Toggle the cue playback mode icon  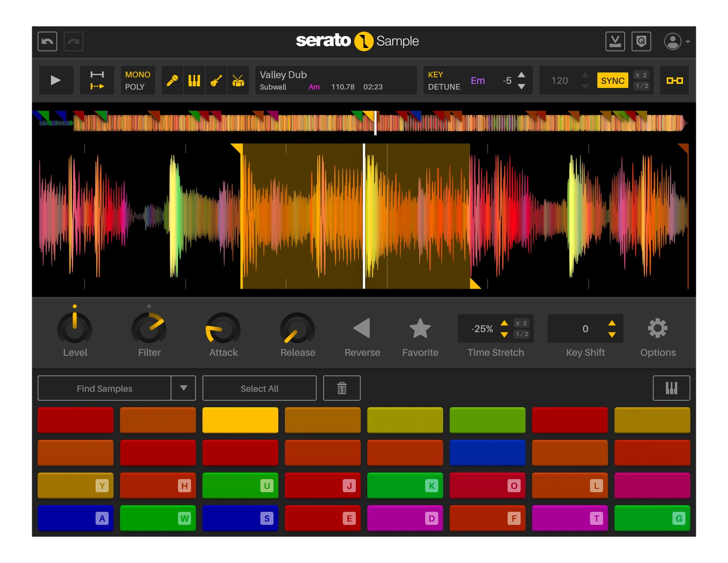click(97, 80)
